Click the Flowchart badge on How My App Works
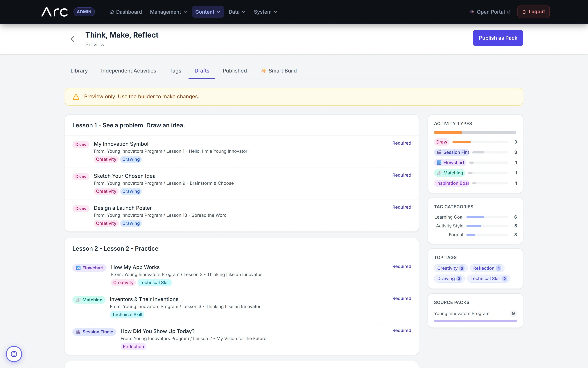Screen dimensions: 588x368 (x=89, y=268)
